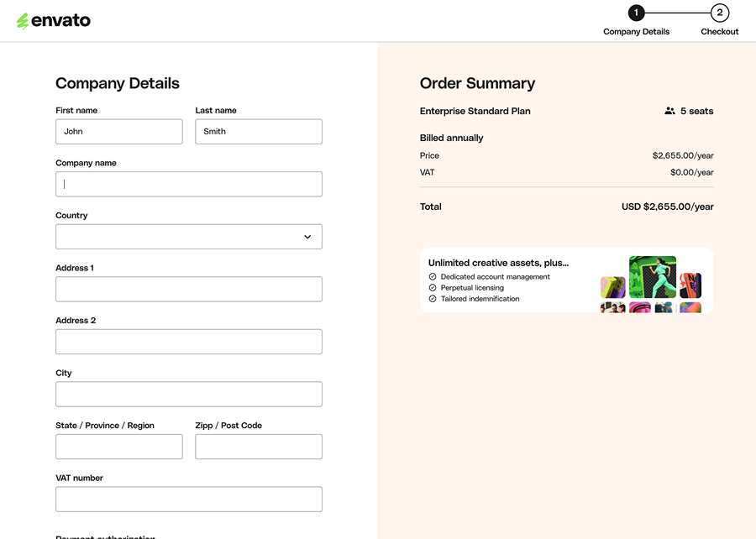
Task: Select the Company Details step label
Action: pyautogui.click(x=636, y=31)
